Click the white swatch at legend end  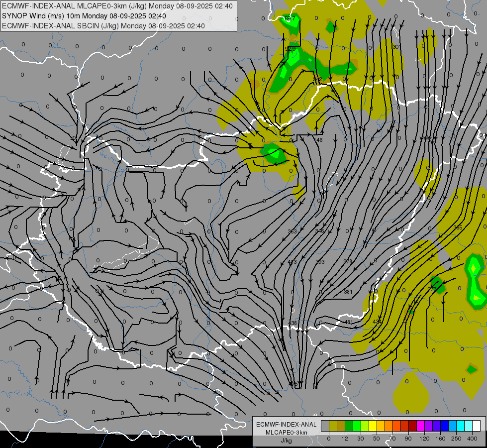(477, 426)
